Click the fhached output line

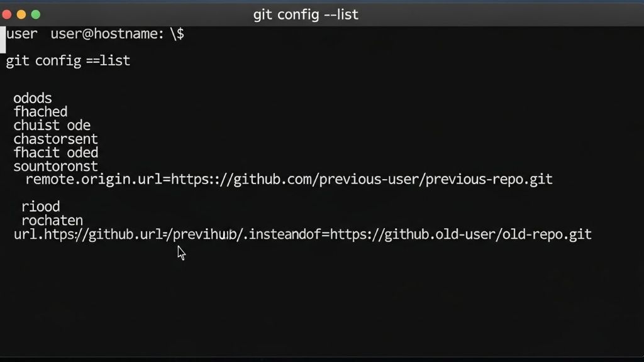click(40, 111)
